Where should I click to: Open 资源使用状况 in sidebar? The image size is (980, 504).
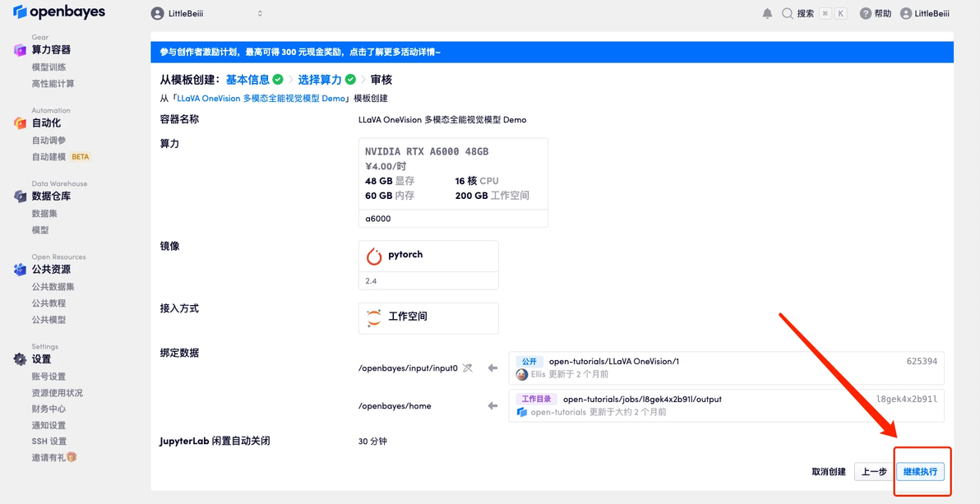[57, 393]
